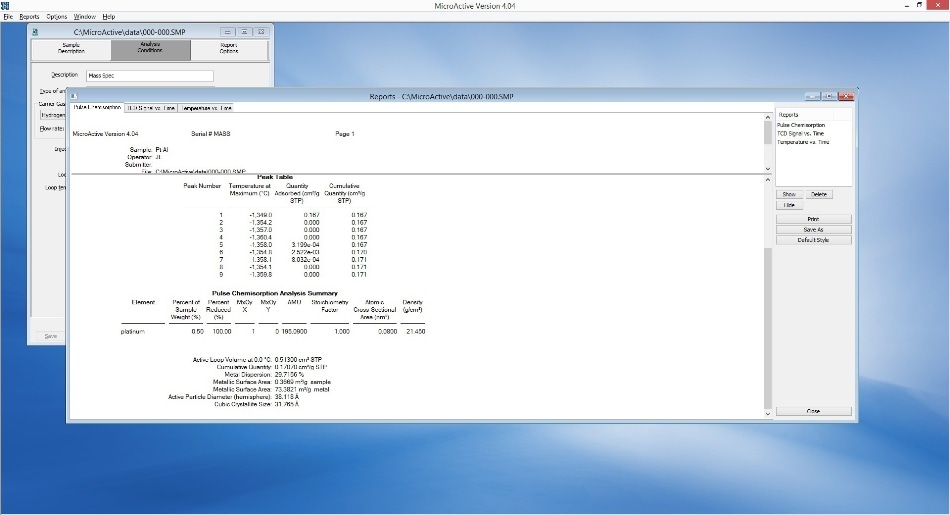Image resolution: width=950 pixels, height=515 pixels.
Task: Click scroll up arrow of lower report pane
Action: tap(768, 180)
